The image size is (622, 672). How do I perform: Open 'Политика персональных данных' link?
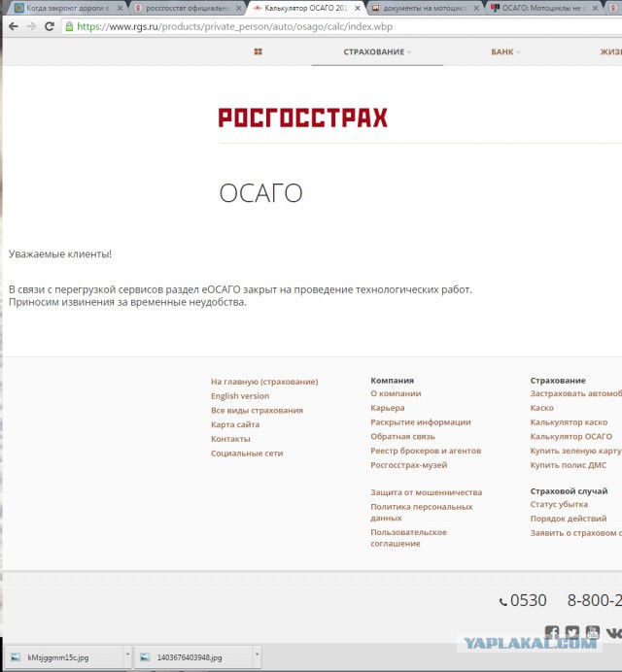coord(421,512)
